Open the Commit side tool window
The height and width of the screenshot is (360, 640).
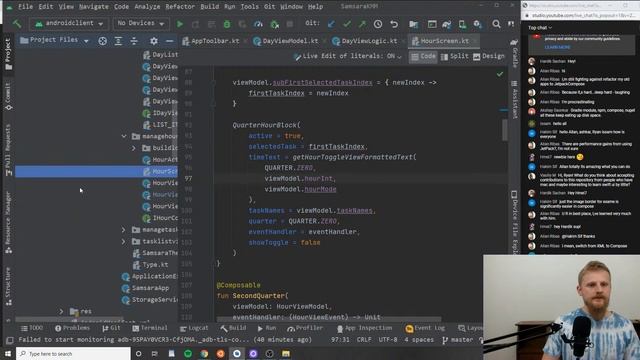tap(8, 96)
